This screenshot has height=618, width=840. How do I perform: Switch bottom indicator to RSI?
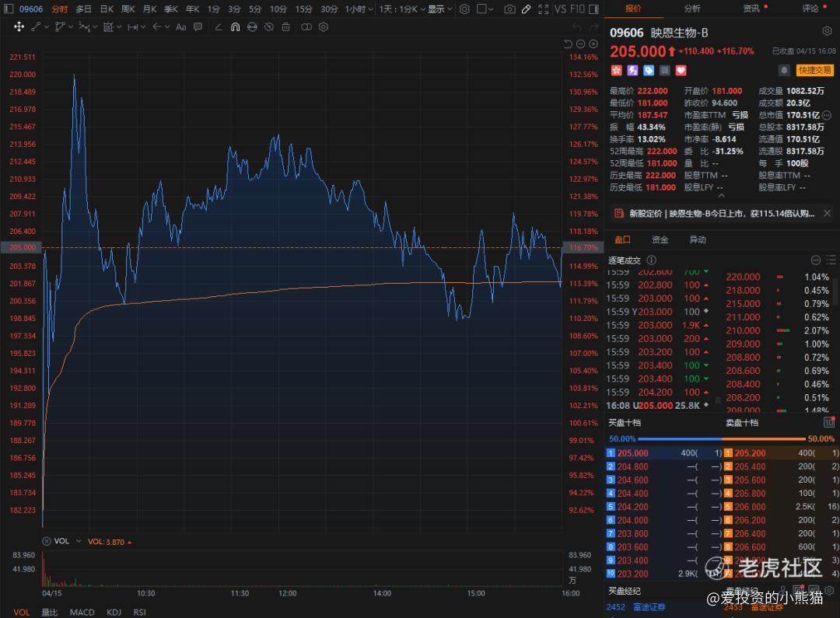click(x=140, y=612)
